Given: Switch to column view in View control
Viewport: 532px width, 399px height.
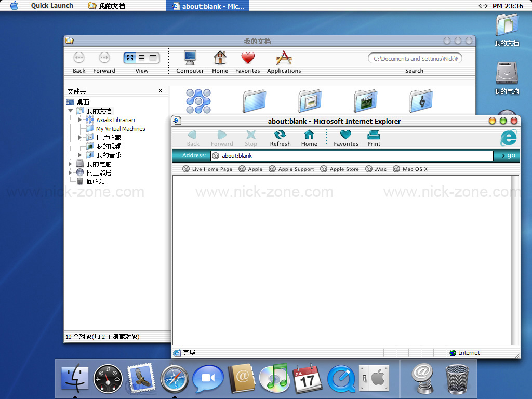Looking at the screenshot, I should (153, 58).
